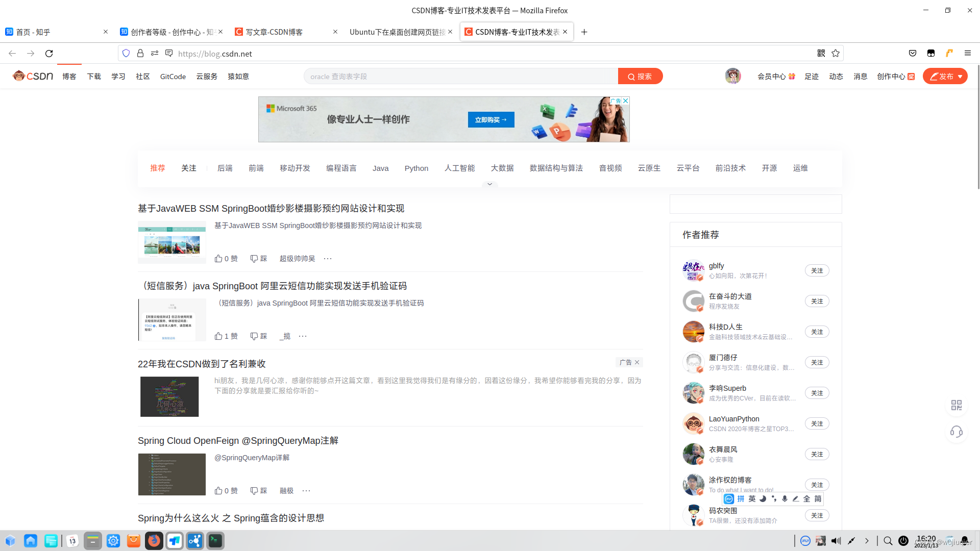This screenshot has height=551, width=980.
Task: Open Firefox application menu hamburger icon
Action: point(967,53)
